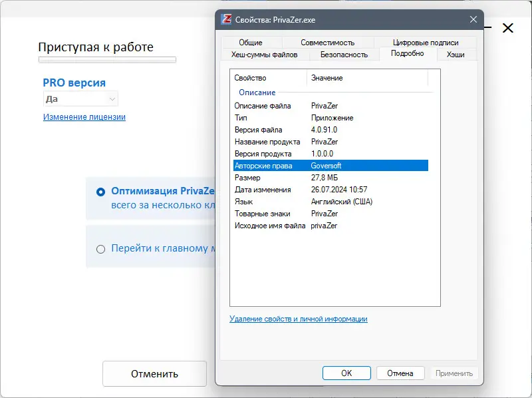532x398 pixels.
Task: Select the Название продукта row
Action: tap(331, 142)
